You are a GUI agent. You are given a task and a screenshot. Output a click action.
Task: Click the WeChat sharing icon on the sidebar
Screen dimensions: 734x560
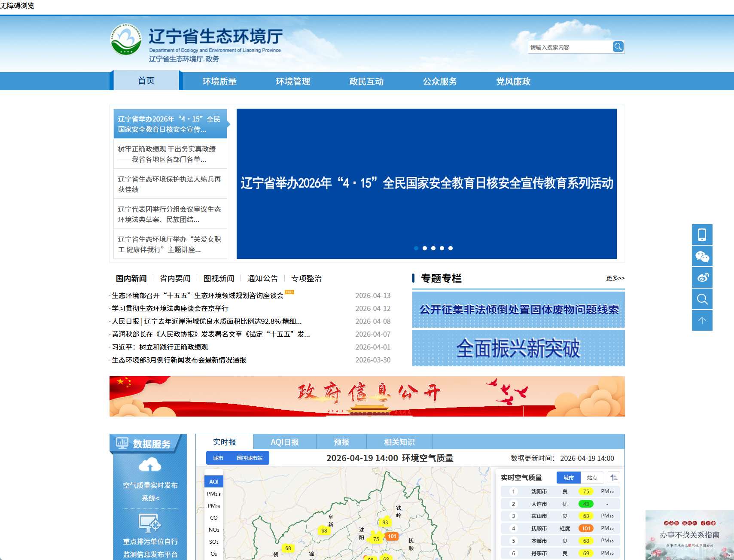coord(702,256)
